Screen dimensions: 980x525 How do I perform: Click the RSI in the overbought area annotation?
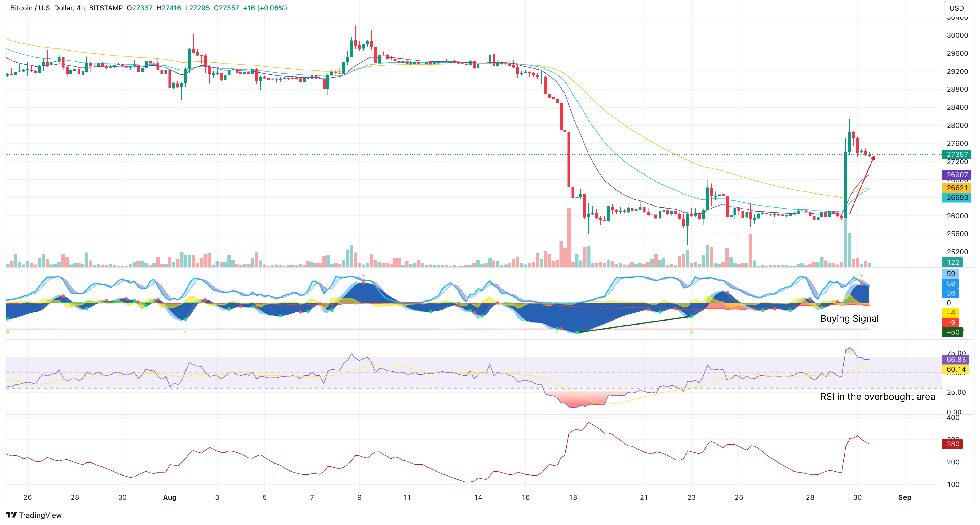pyautogui.click(x=877, y=397)
